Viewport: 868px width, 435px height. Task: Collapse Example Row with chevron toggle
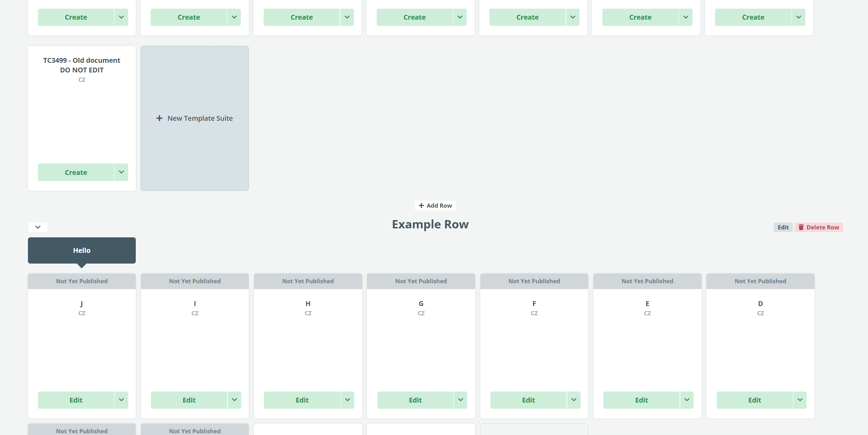coord(38,227)
